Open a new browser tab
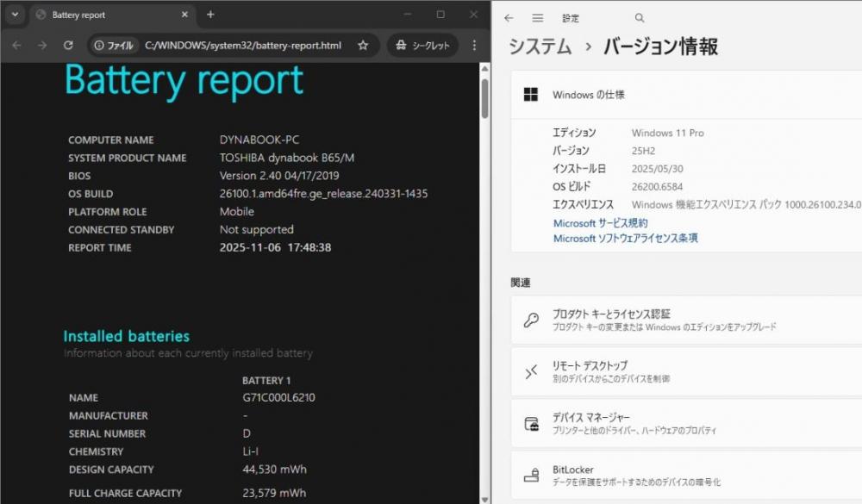The height and width of the screenshot is (504, 862). (210, 15)
